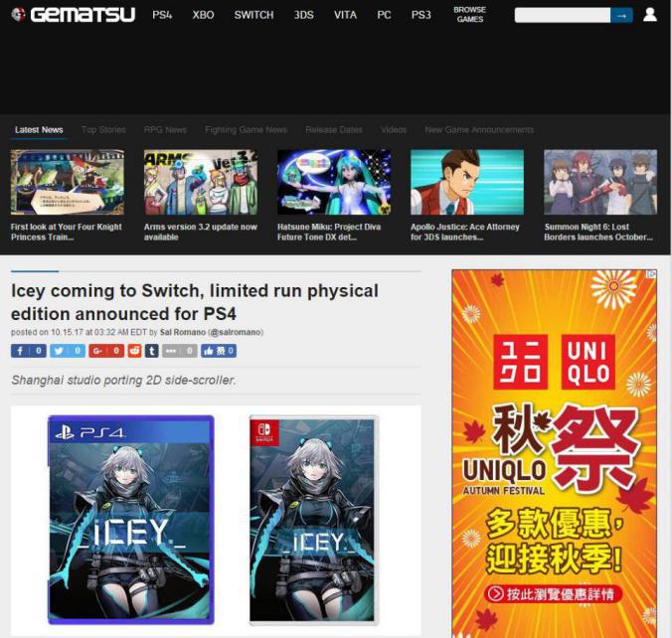The width and height of the screenshot is (672, 638).
Task: Share article on Tumblr
Action: coord(152,351)
